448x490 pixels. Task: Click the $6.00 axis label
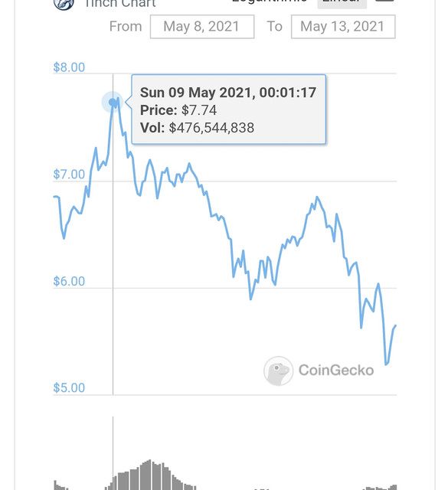pos(69,281)
